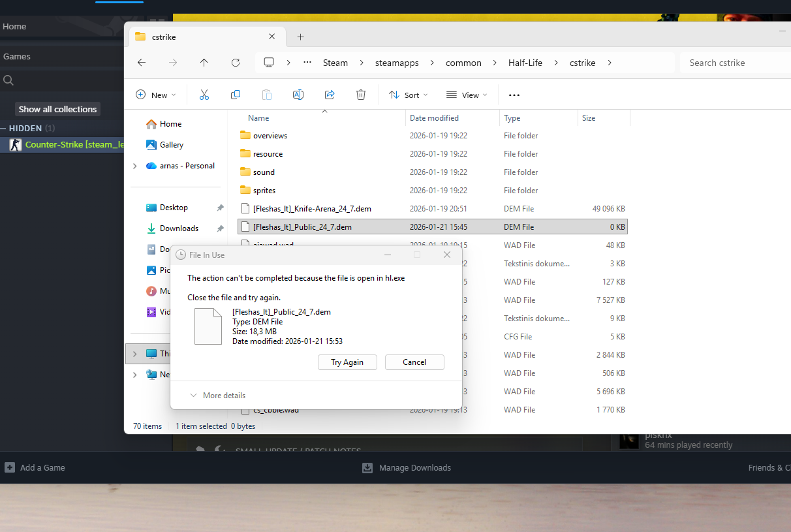Click the Delete trash icon in toolbar
This screenshot has width=791, height=532.
coord(361,95)
